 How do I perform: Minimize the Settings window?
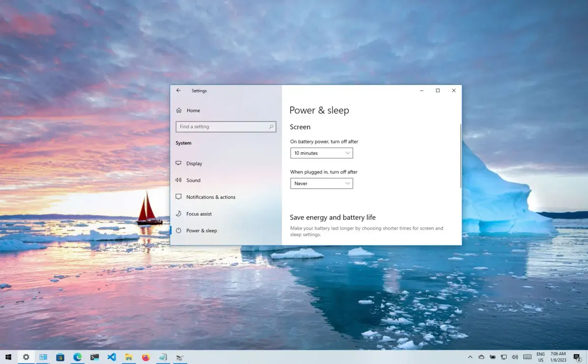coord(422,91)
